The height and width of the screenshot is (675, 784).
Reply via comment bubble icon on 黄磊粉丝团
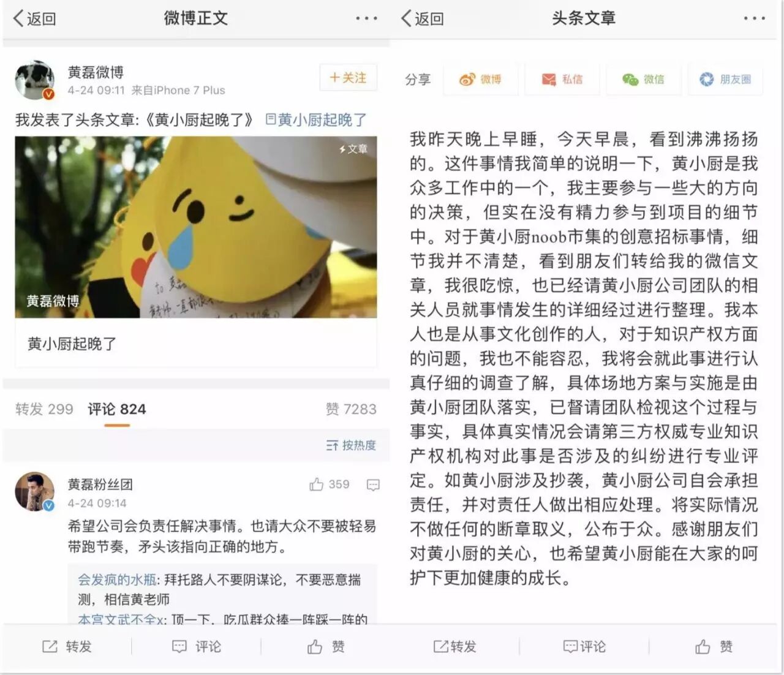373,485
